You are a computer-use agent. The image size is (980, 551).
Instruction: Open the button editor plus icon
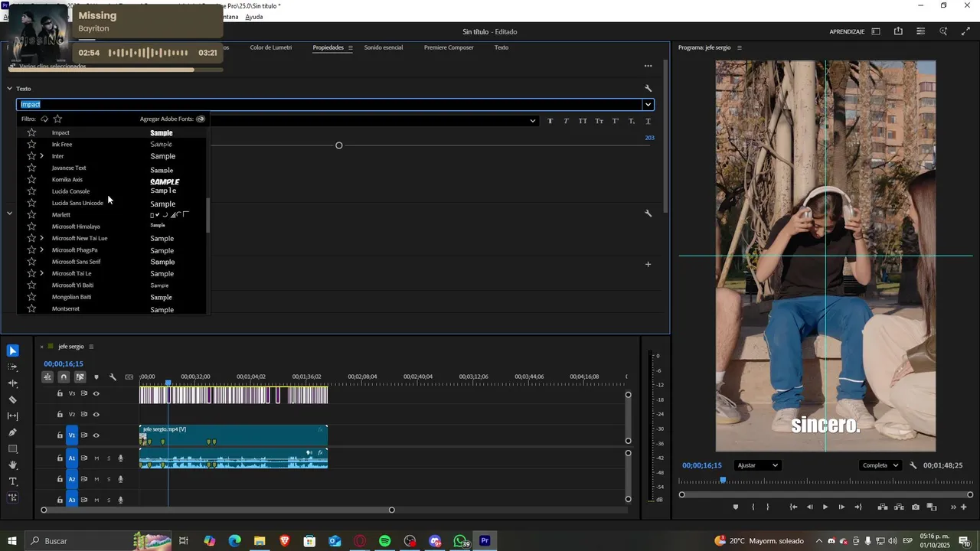963,507
